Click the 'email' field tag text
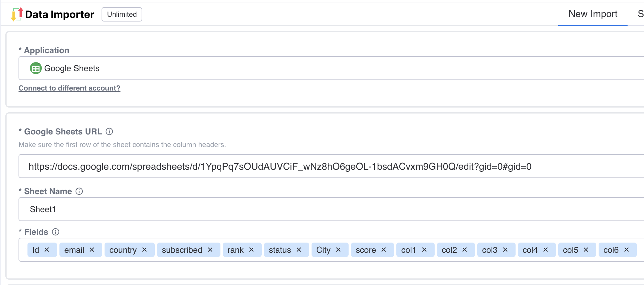This screenshot has width=644, height=285. [x=74, y=250]
